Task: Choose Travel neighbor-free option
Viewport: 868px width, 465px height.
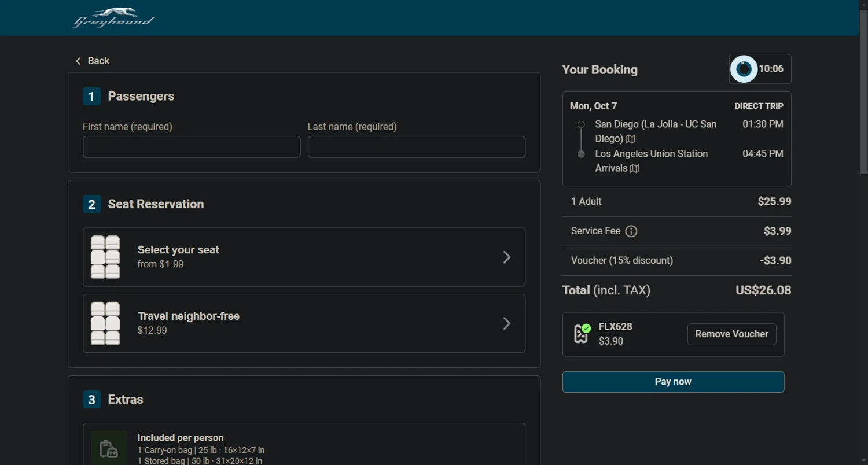Action: click(304, 323)
